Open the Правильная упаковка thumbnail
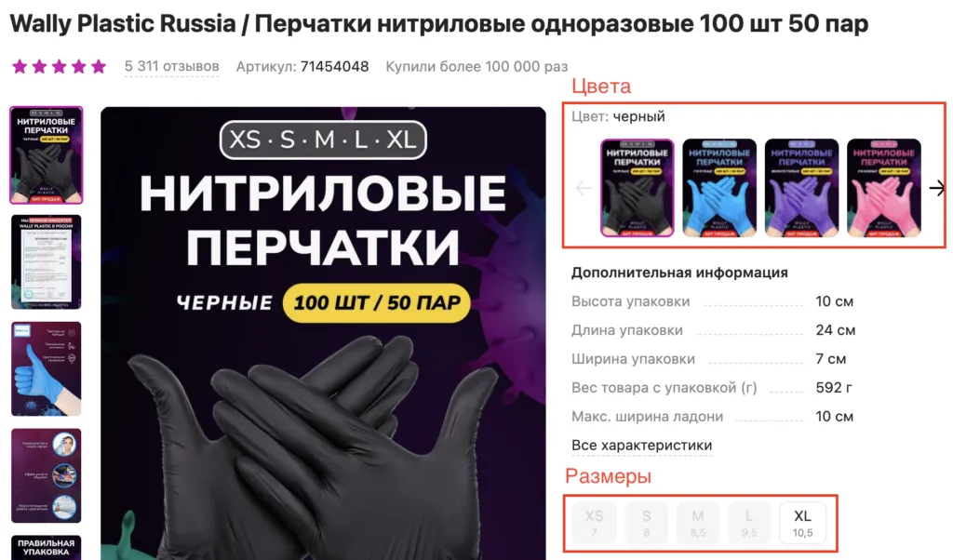Viewport: 953px width, 560px height. click(47, 547)
